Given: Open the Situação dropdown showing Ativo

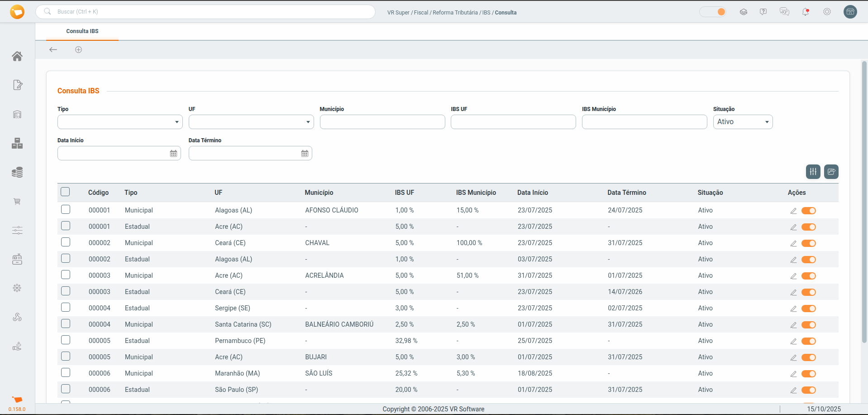Looking at the screenshot, I should click(x=743, y=122).
